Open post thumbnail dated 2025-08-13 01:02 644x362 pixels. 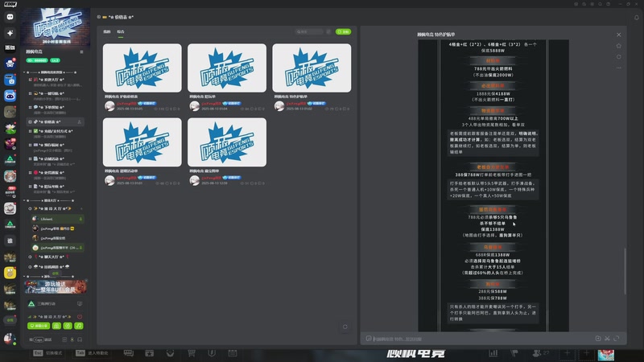[312, 68]
